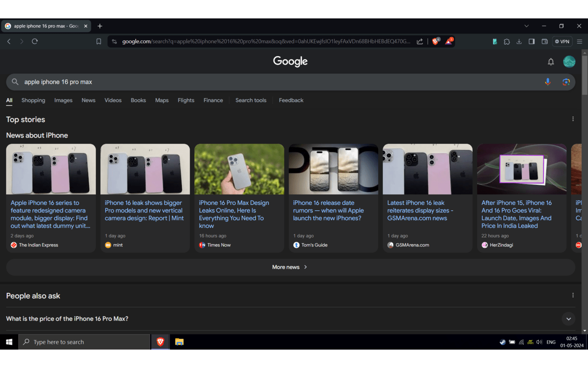This screenshot has width=588, height=368.
Task: Toggle the browser sidebar panel
Action: point(531,41)
